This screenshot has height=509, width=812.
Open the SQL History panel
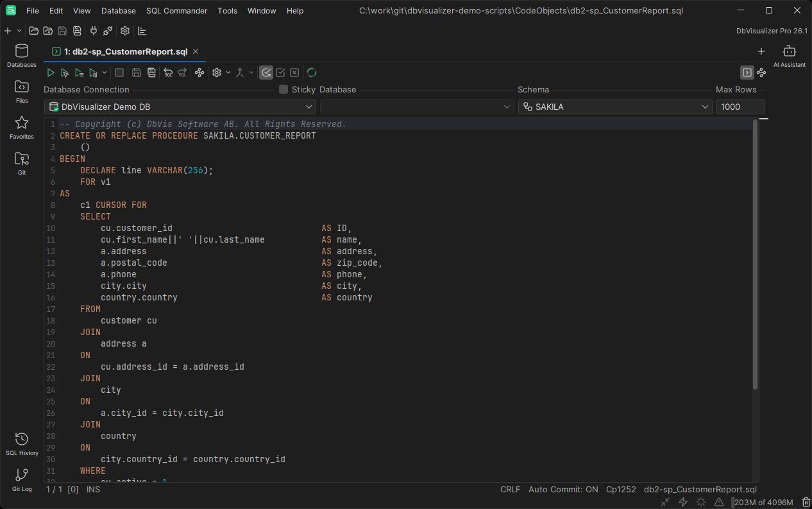coord(22,444)
